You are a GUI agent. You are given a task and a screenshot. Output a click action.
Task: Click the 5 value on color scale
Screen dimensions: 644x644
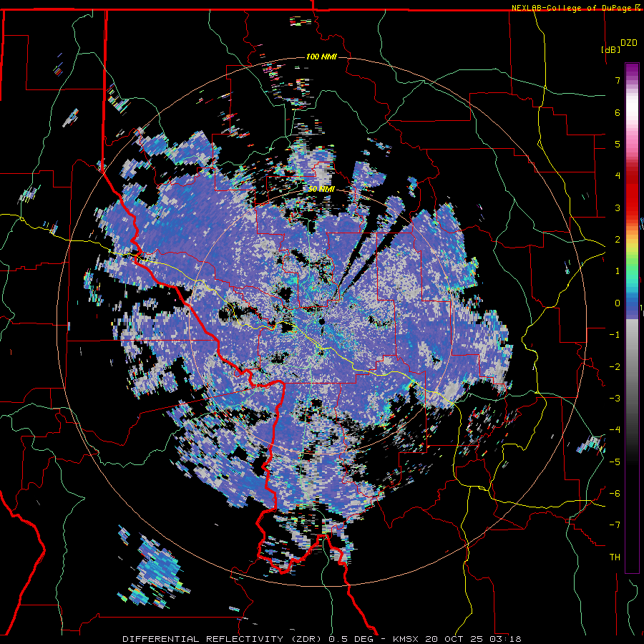point(618,144)
